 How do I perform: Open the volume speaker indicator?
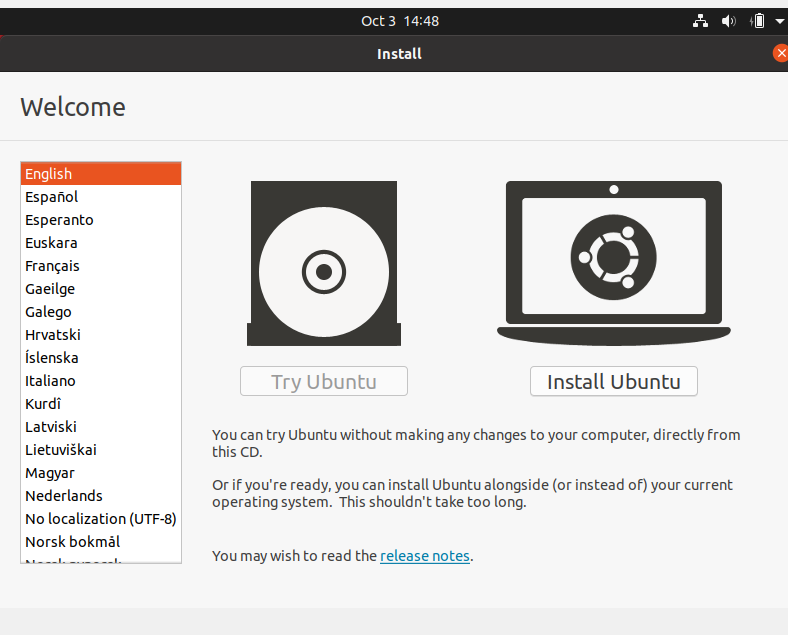[x=728, y=21]
